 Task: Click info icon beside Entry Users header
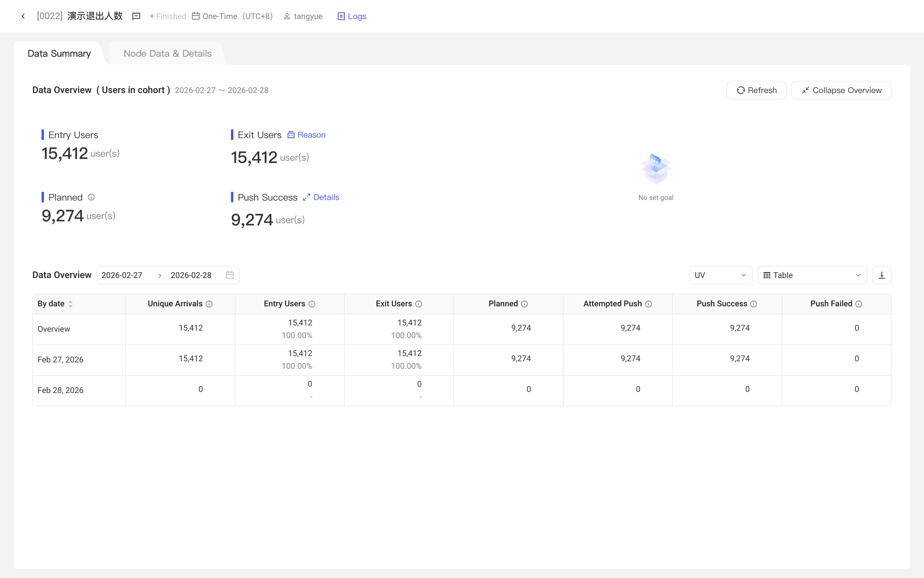[312, 304]
